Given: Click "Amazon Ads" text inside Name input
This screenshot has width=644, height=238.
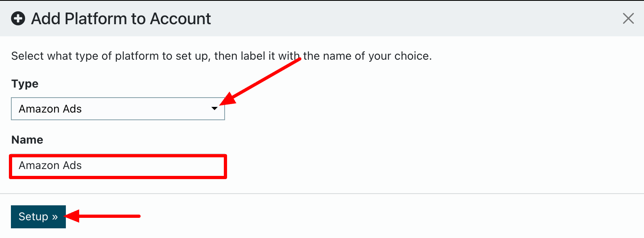Looking at the screenshot, I should point(50,165).
